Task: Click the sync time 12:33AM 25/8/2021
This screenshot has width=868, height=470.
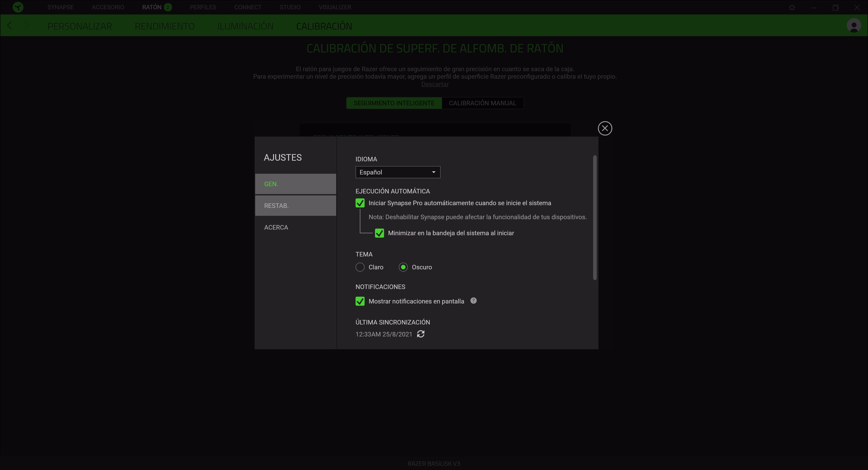Action: coord(384,334)
